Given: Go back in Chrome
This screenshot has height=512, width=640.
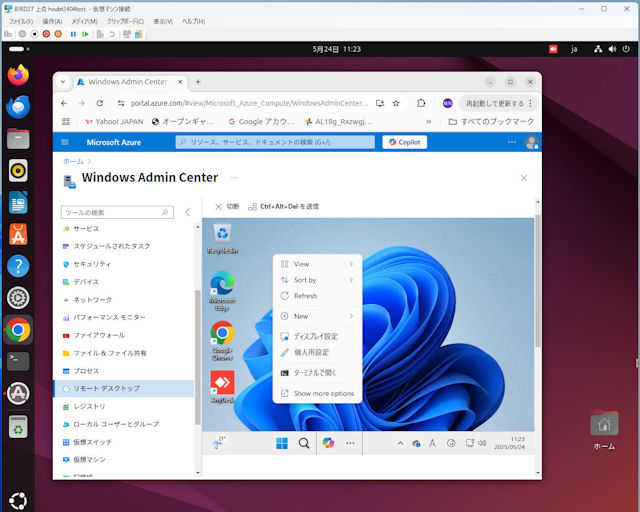Looking at the screenshot, I should (64, 103).
